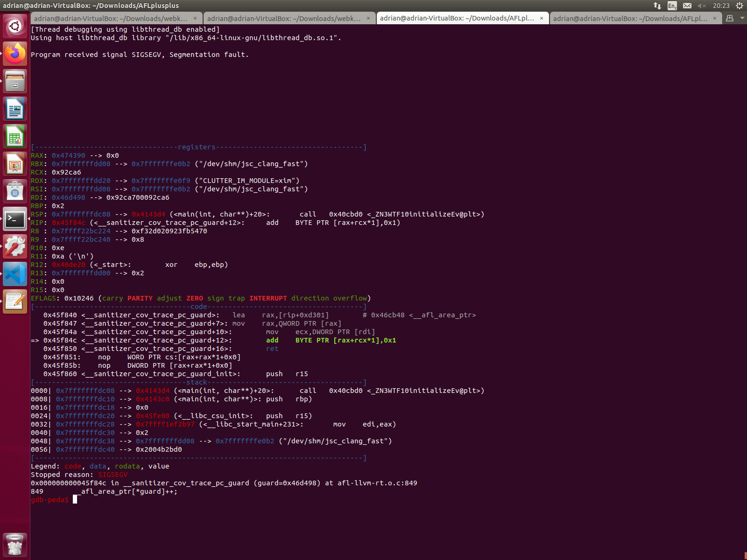Image resolution: width=747 pixels, height=560 pixels.
Task: Open the calendar by clicking the 20:23 clock
Action: 720,7
